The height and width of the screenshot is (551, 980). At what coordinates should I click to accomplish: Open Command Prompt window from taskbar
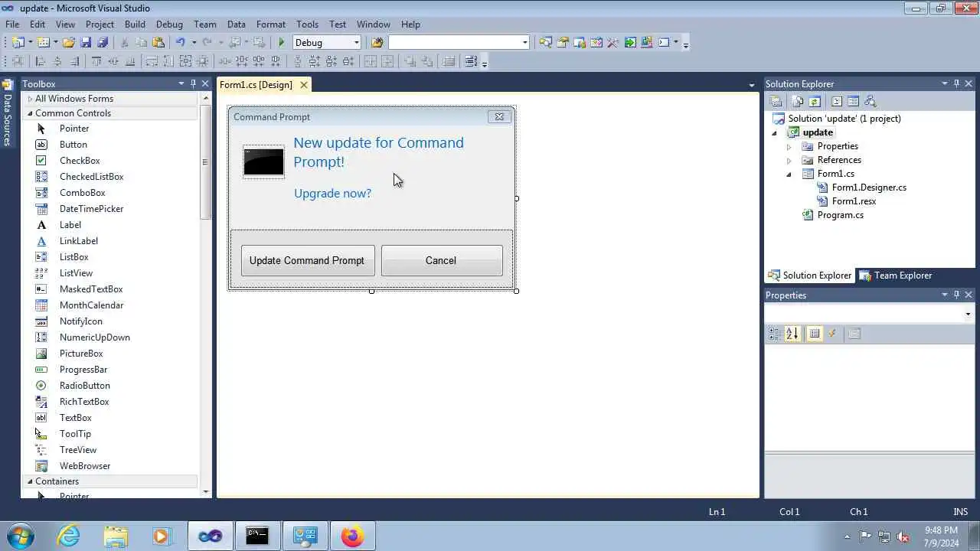257,536
